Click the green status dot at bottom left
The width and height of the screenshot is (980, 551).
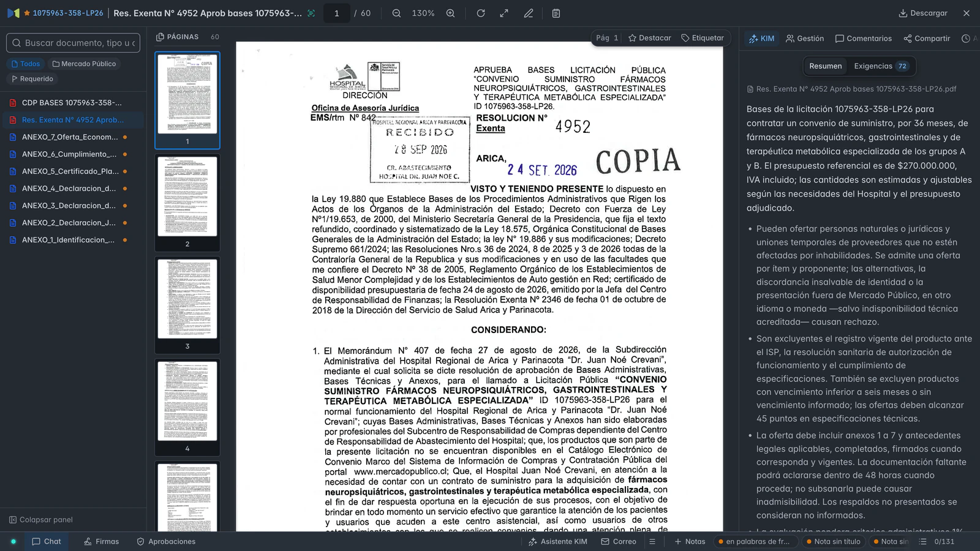pos(13,541)
